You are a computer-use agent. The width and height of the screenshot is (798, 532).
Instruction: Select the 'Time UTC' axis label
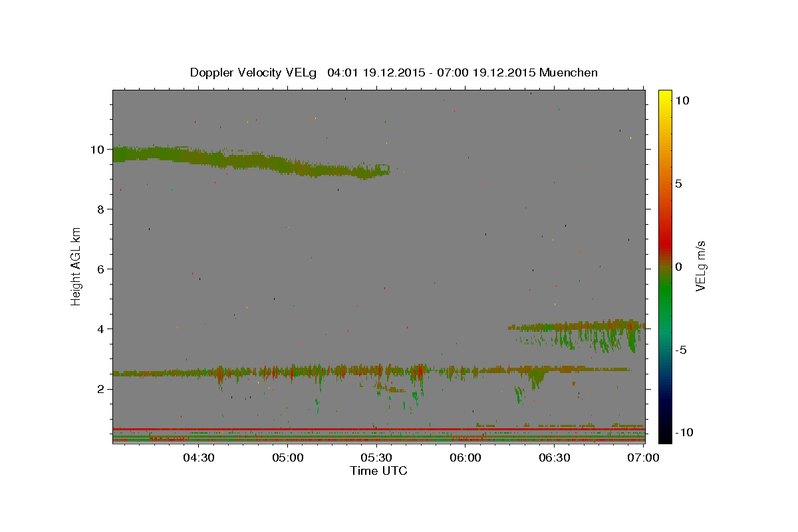point(378,471)
